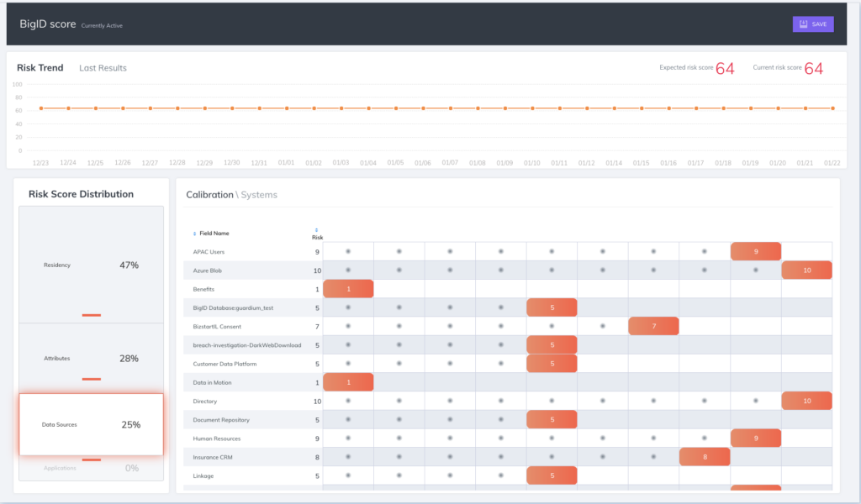861x504 pixels.
Task: Click the 01/15 date label on the chart axis
Action: point(641,163)
